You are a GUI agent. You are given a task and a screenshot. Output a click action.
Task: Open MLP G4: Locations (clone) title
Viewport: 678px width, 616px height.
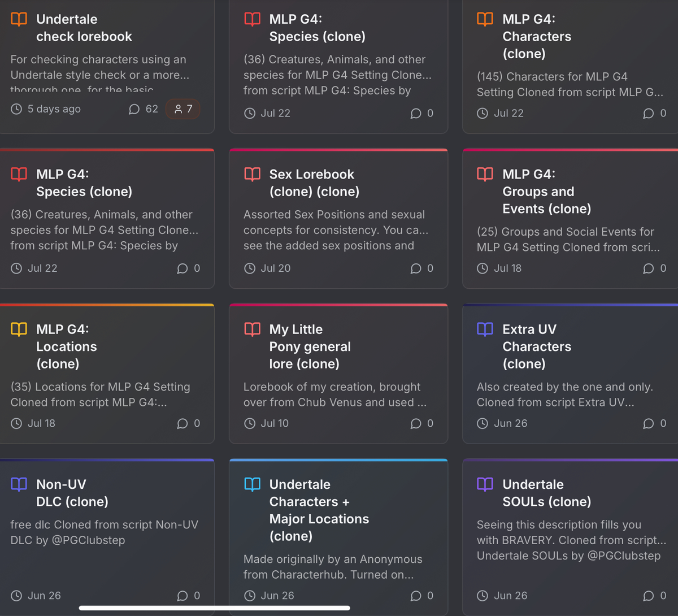tap(66, 346)
